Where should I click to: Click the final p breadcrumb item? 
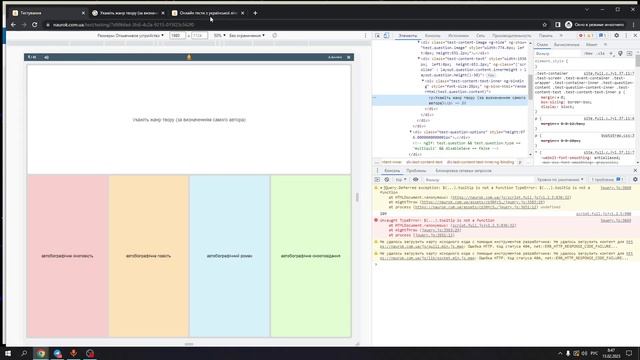click(x=520, y=162)
